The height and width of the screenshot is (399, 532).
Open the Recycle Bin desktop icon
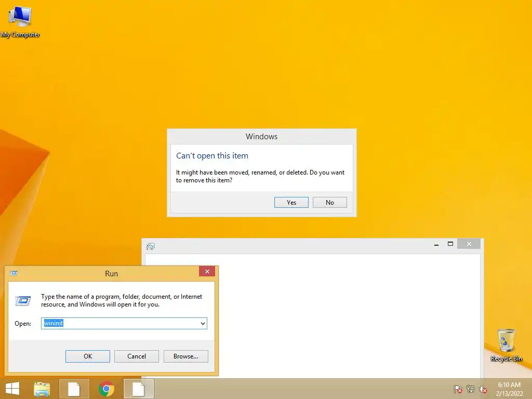pyautogui.click(x=506, y=345)
